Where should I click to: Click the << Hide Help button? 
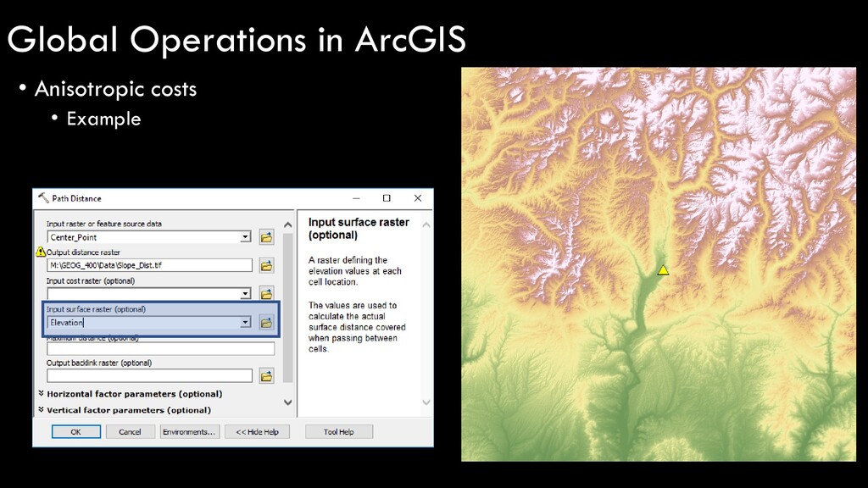pos(258,431)
